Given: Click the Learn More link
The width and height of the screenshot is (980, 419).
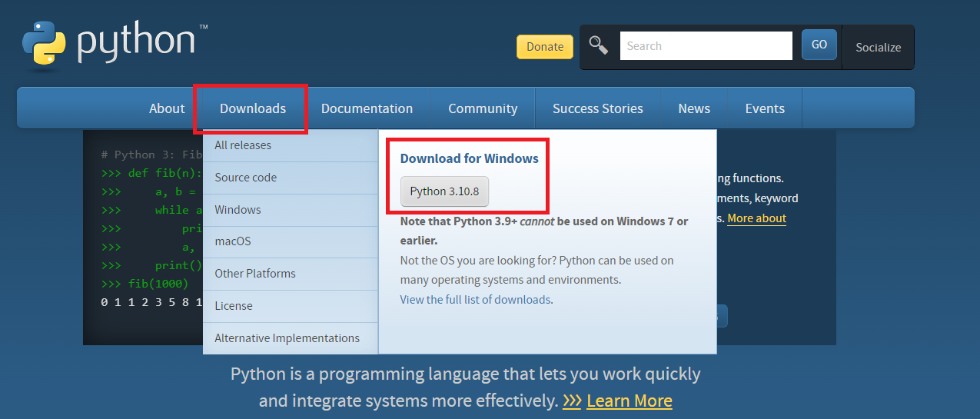Looking at the screenshot, I should [x=630, y=401].
